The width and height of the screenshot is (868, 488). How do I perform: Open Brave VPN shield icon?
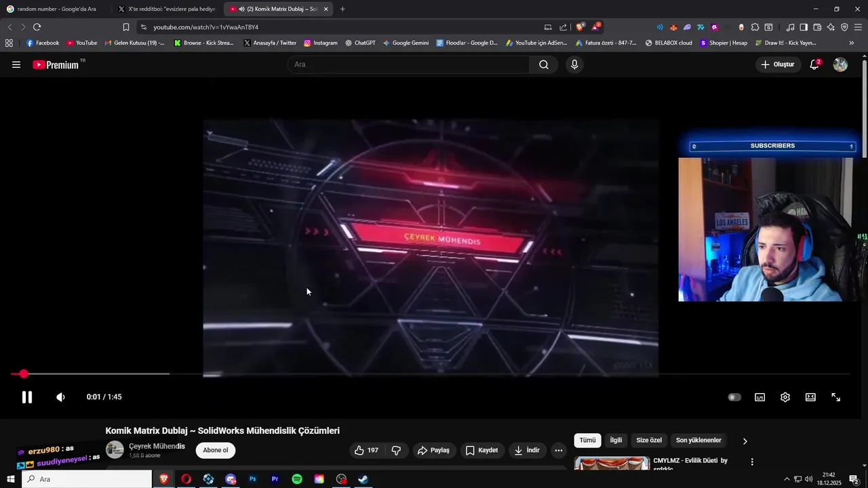[x=844, y=27]
